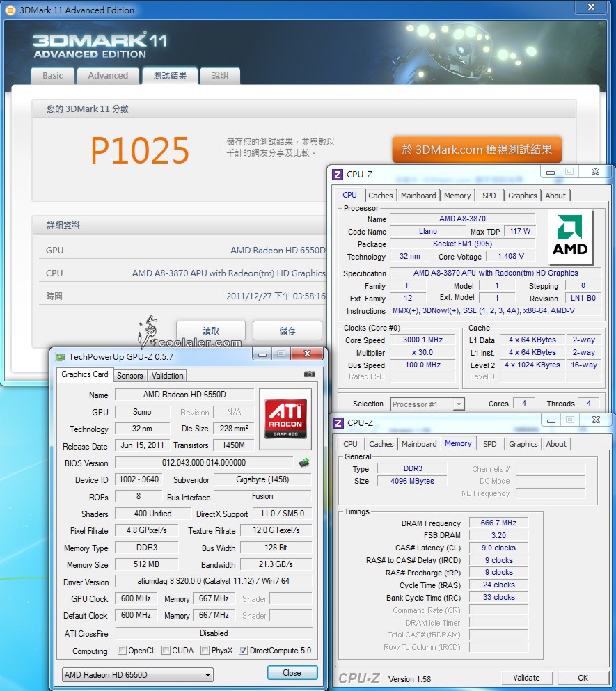Enable the OpenCL checkbox

point(123,651)
